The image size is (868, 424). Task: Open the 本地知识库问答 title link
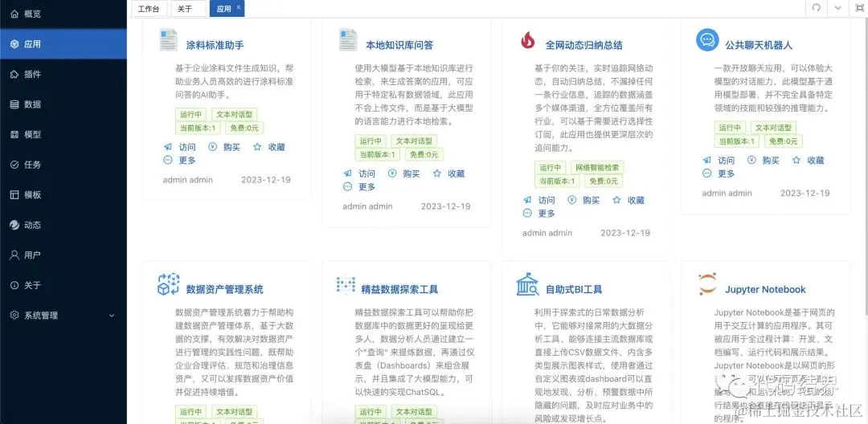pyautogui.click(x=399, y=45)
